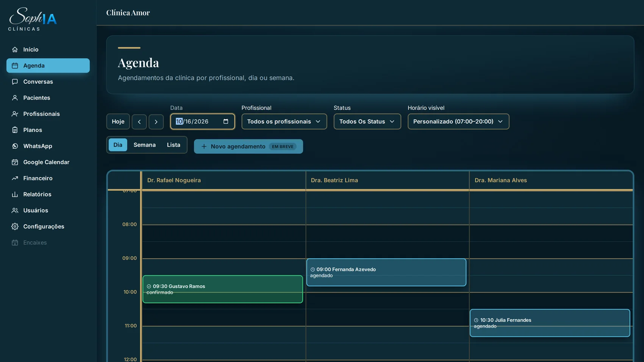Switch to Semana view

[x=145, y=145]
